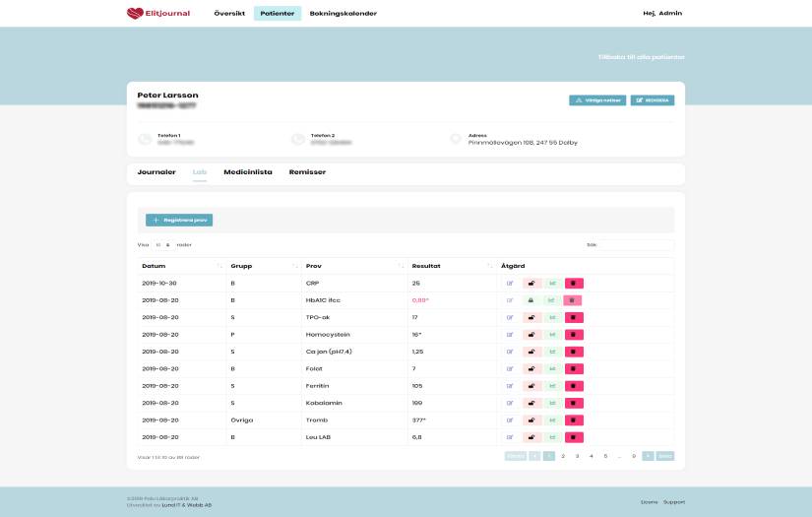Go back via Tillbaka till alla patienter
The width and height of the screenshot is (812, 517).
coord(641,57)
